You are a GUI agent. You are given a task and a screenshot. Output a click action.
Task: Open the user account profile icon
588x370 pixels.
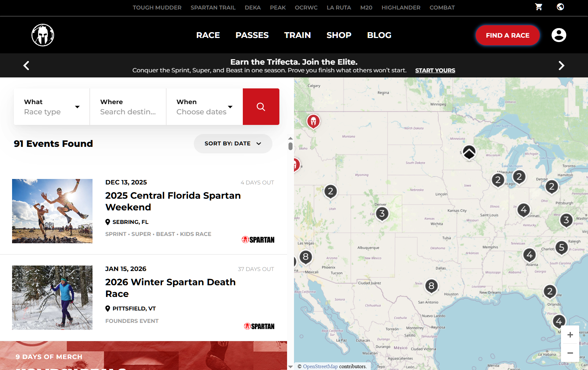click(x=559, y=35)
